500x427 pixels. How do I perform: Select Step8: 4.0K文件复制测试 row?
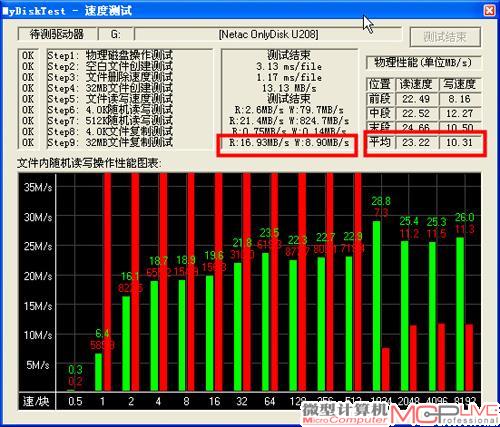tap(110, 131)
